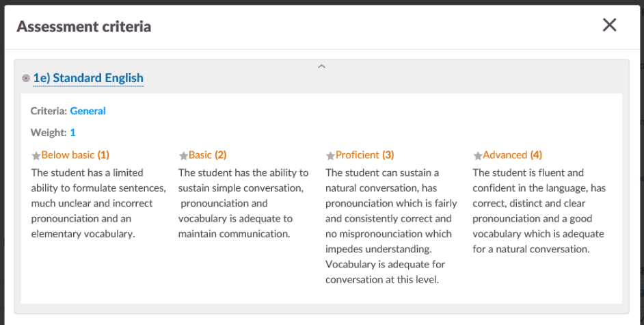
Task: Click the Basic level description paragraph
Action: (x=243, y=203)
